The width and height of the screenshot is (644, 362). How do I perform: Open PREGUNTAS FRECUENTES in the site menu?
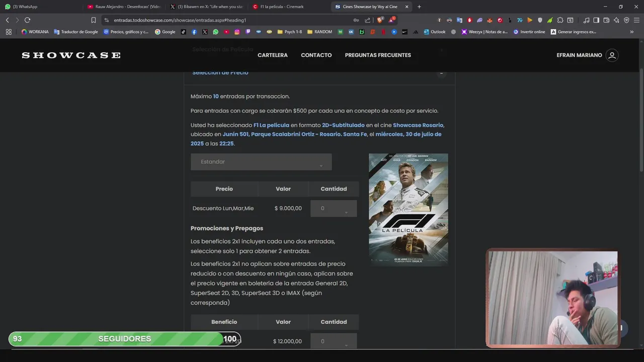pyautogui.click(x=378, y=55)
